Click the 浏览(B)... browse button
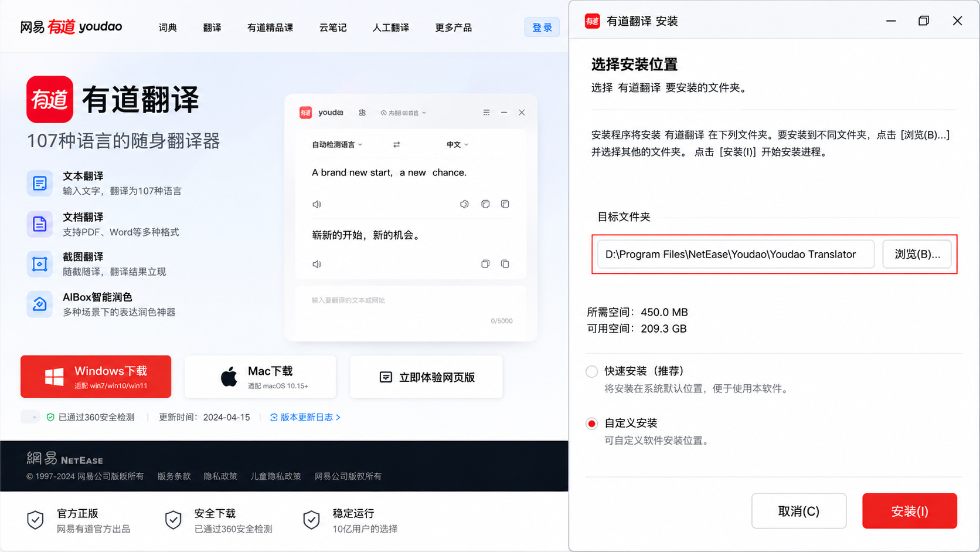 click(917, 254)
